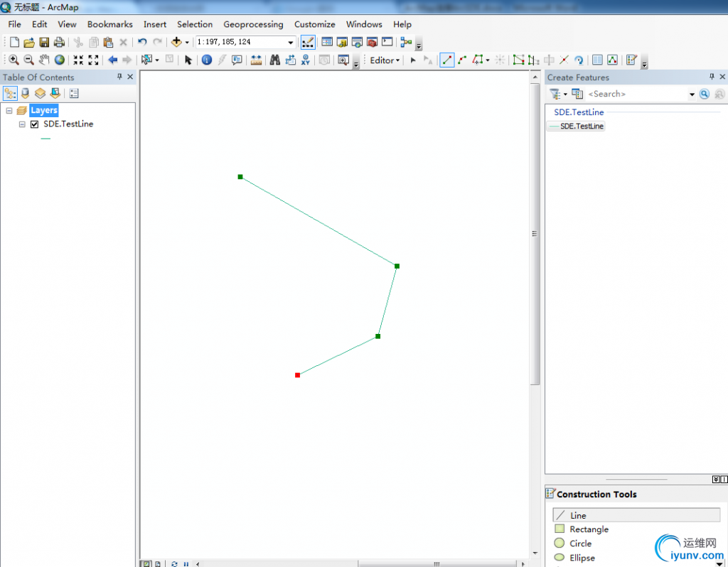Open the map scale dropdown
Screen dimensions: 728x567
coord(291,42)
